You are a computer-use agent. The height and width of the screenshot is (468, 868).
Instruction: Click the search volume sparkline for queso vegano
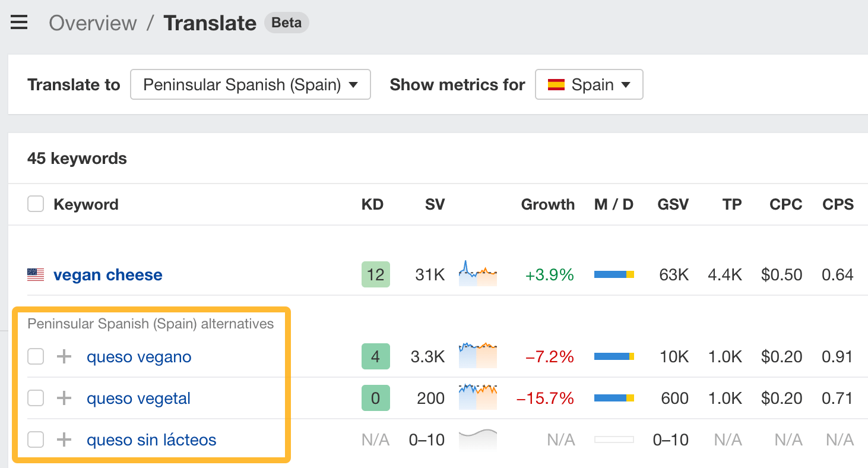477,356
